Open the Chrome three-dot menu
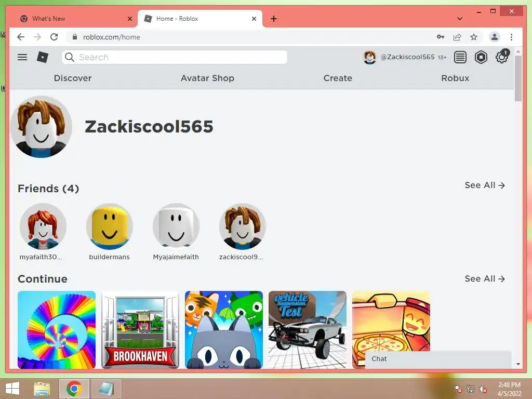This screenshot has height=399, width=532. pos(511,37)
